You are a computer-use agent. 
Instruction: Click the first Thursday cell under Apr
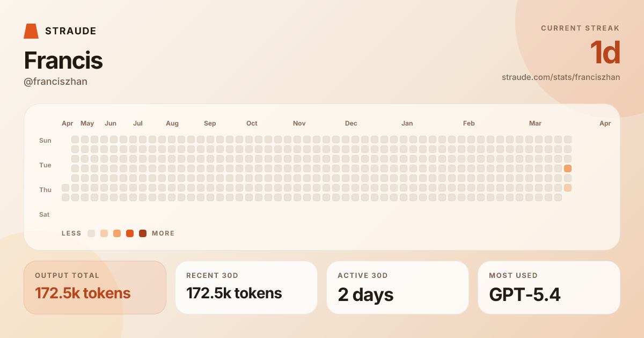coord(65,188)
